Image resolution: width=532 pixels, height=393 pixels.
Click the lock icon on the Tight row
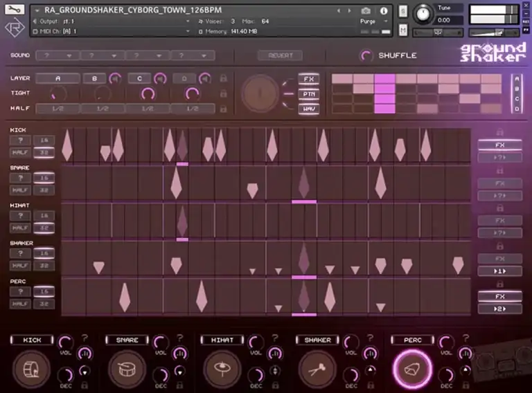(223, 93)
